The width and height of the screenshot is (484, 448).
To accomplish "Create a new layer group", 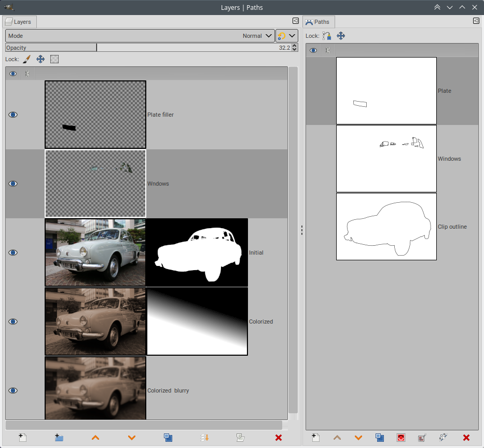I will 59,438.
